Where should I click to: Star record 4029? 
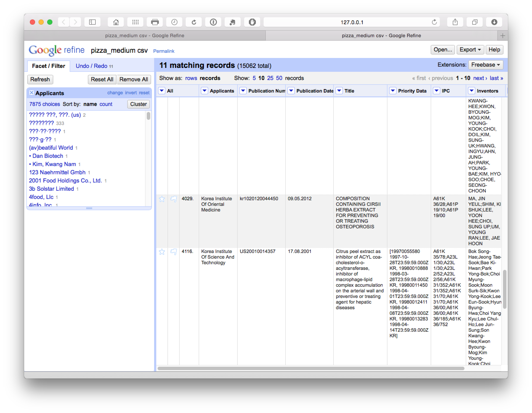[x=162, y=199]
